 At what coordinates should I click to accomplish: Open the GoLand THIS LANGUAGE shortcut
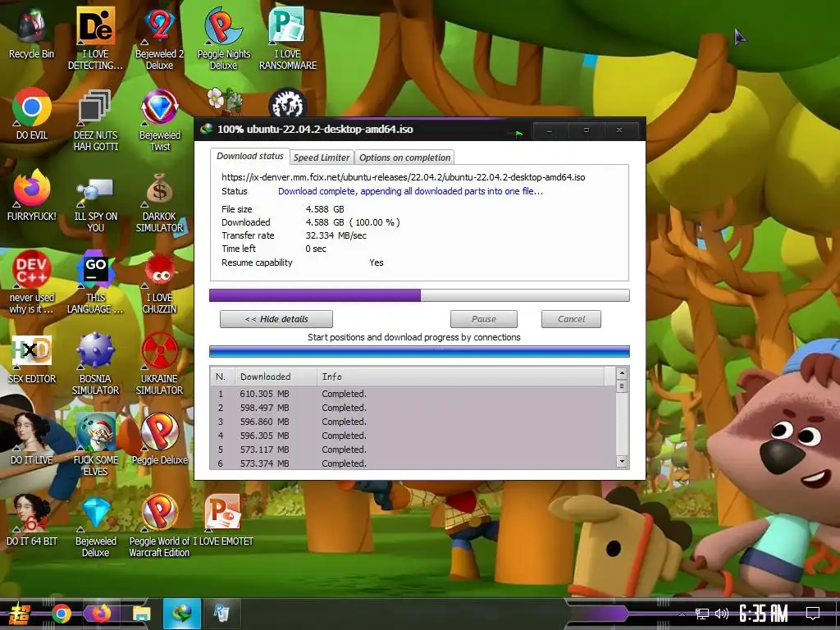[x=95, y=283]
